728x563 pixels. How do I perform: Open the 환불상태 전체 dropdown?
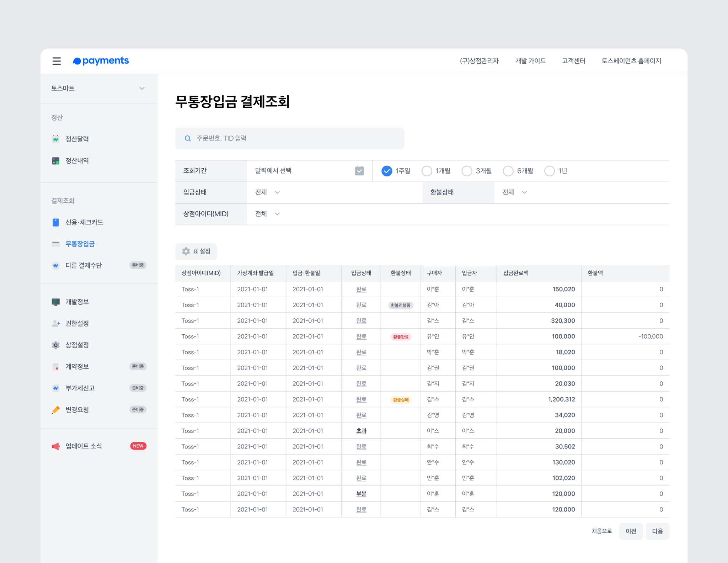coord(514,192)
